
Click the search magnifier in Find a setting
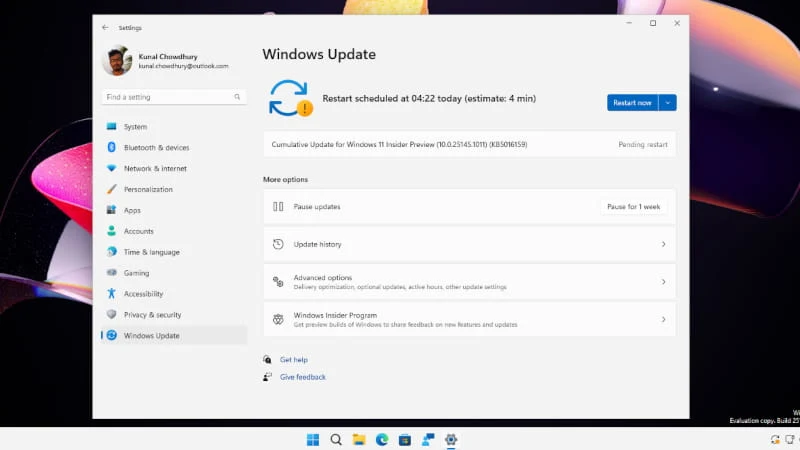point(237,97)
